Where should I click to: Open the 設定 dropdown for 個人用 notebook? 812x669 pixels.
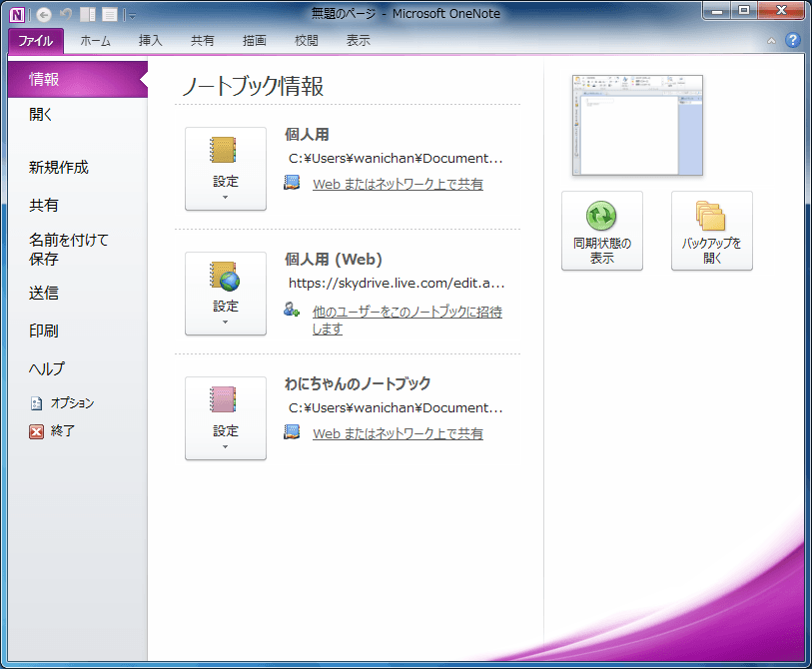point(226,169)
